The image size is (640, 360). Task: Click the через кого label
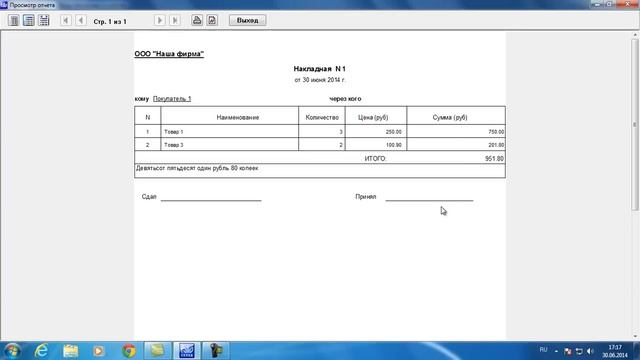tap(345, 99)
